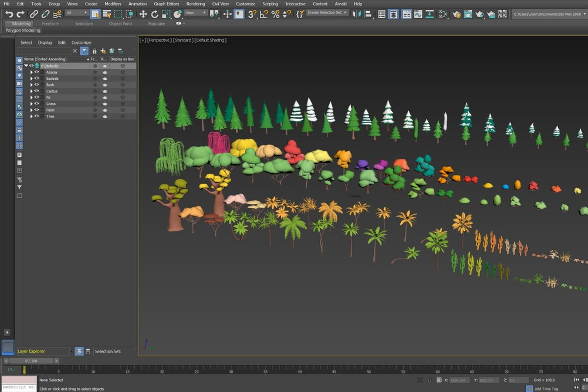Switch to the Freeform ribbon tab
Viewport: 588px width, 392px height.
50,24
